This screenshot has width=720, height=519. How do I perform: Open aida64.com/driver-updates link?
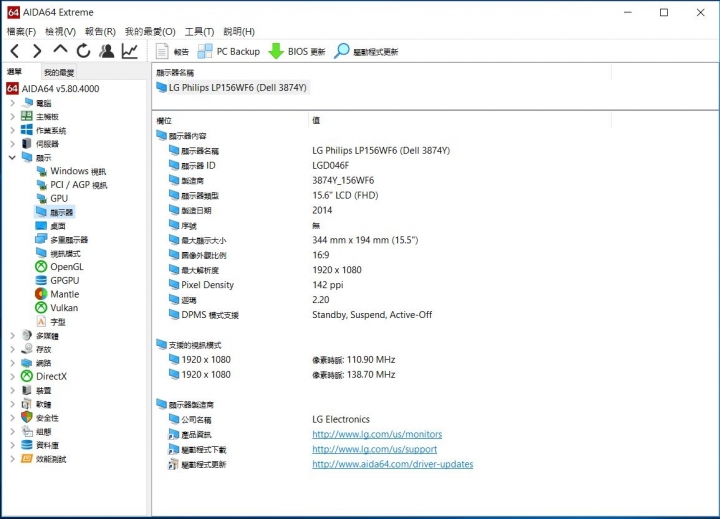coord(393,464)
